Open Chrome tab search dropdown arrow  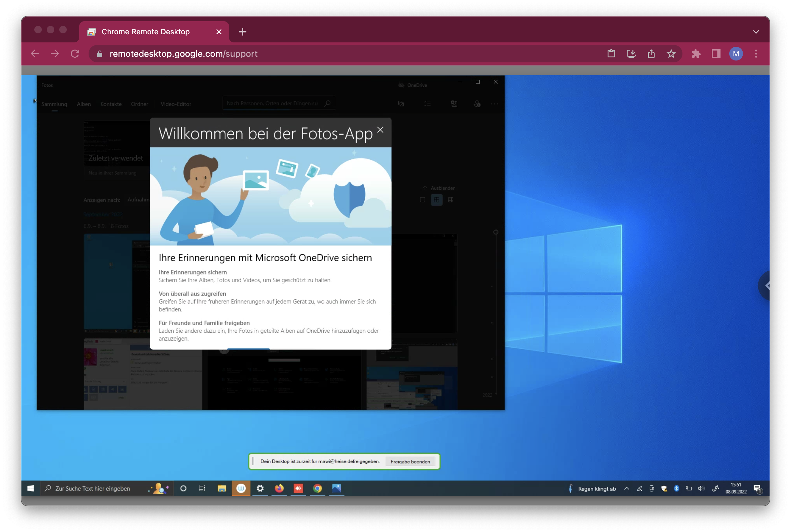pos(756,32)
